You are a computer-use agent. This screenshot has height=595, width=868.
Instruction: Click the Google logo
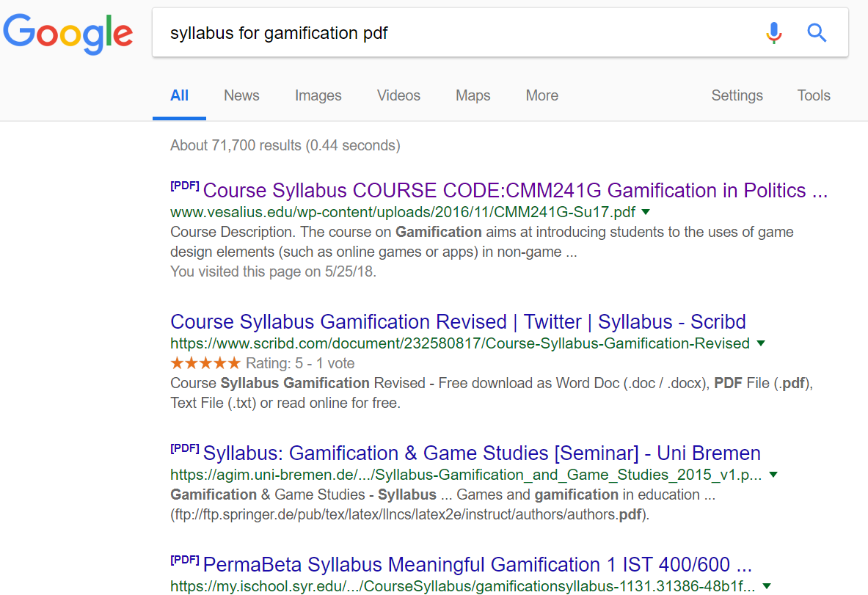(x=68, y=34)
